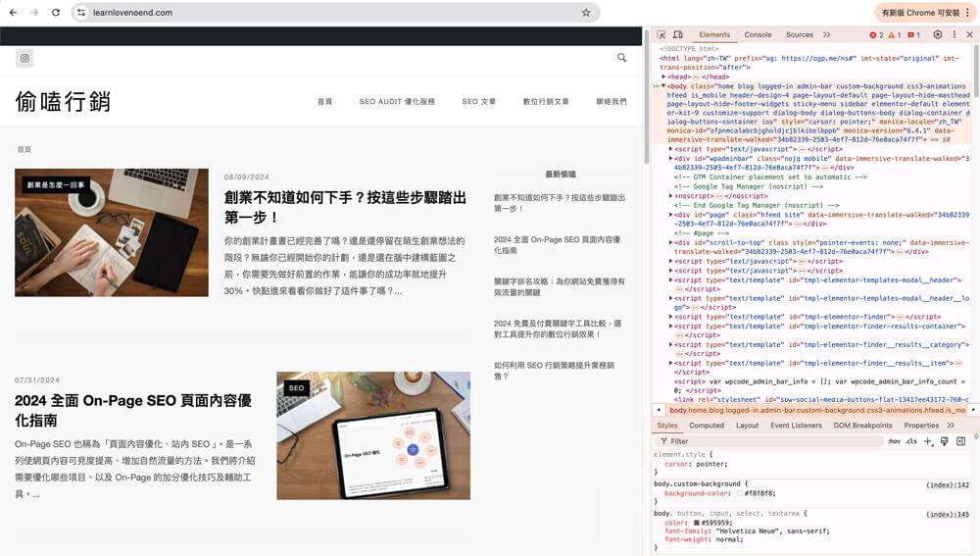
Task: Open the Layout tab
Action: click(747, 426)
